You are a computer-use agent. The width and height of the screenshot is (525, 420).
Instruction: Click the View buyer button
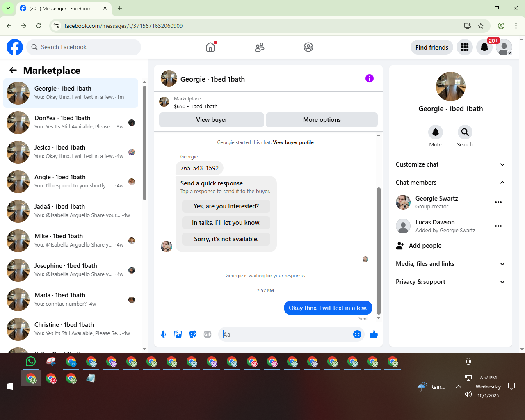click(212, 120)
